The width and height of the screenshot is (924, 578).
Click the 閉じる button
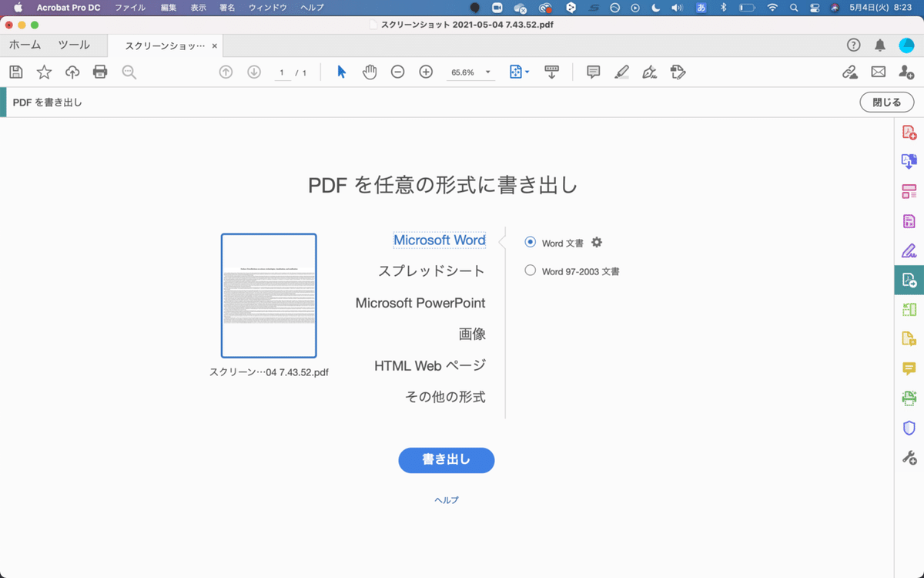point(887,102)
